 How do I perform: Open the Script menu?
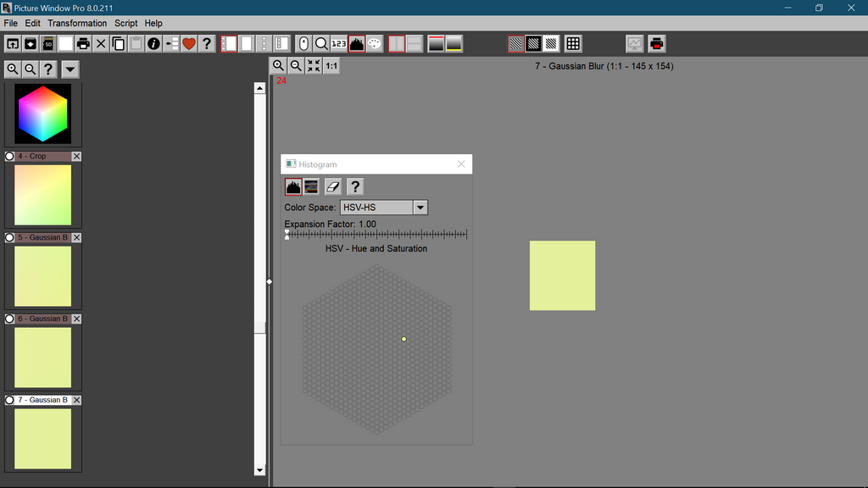[125, 23]
